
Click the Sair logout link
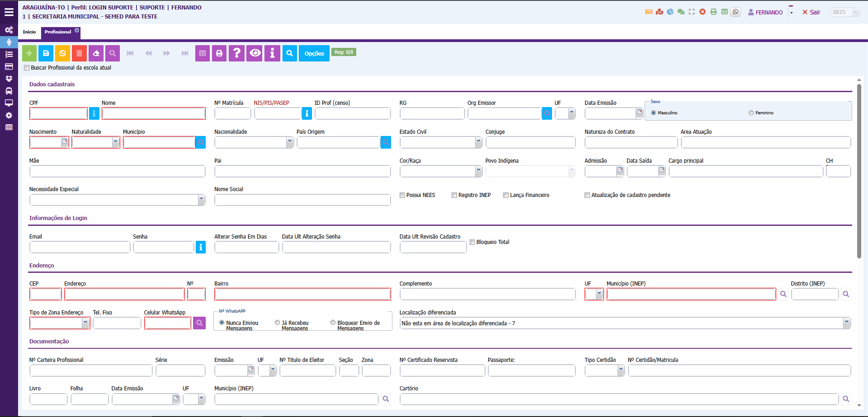coord(811,12)
